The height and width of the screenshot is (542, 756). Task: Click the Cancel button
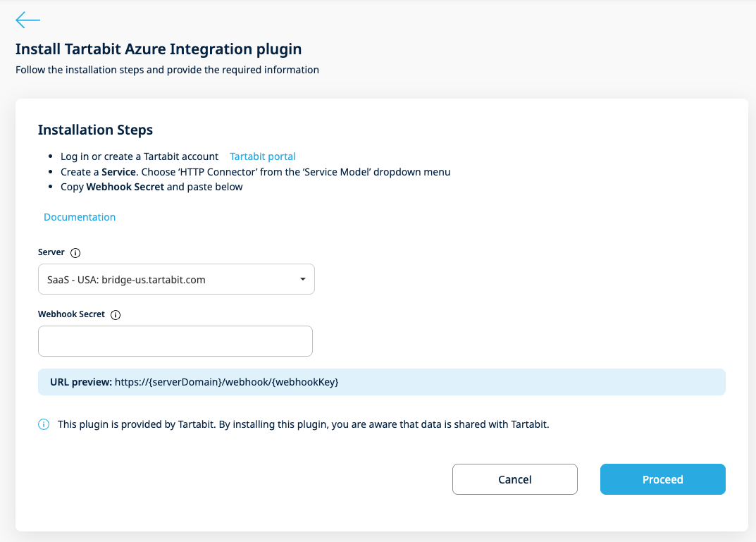[x=514, y=479]
